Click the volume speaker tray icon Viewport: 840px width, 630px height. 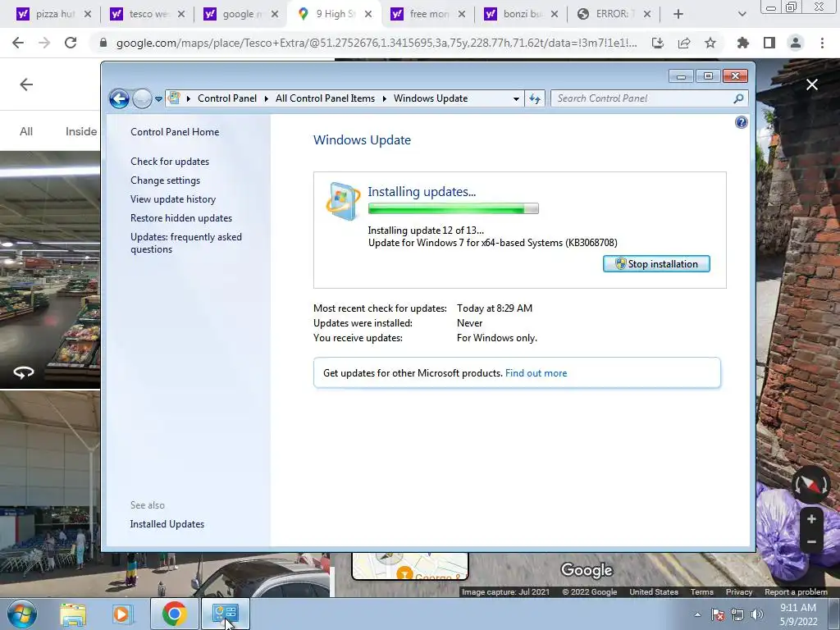(757, 614)
